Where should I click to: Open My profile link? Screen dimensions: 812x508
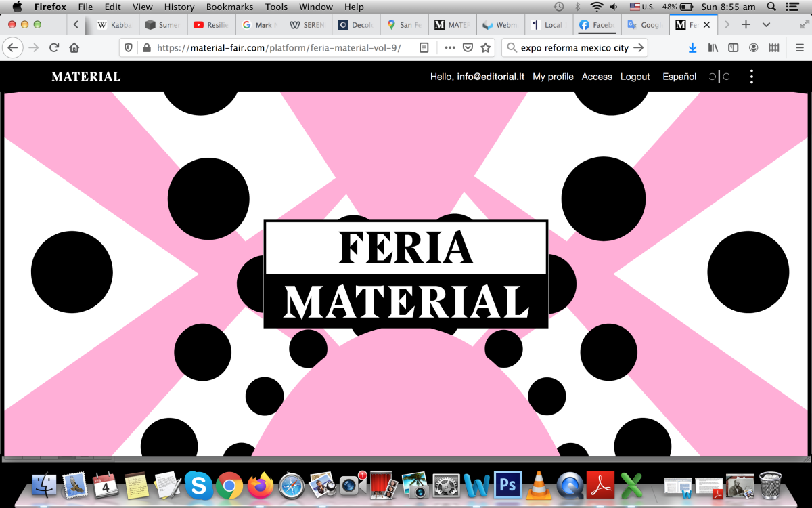point(553,77)
